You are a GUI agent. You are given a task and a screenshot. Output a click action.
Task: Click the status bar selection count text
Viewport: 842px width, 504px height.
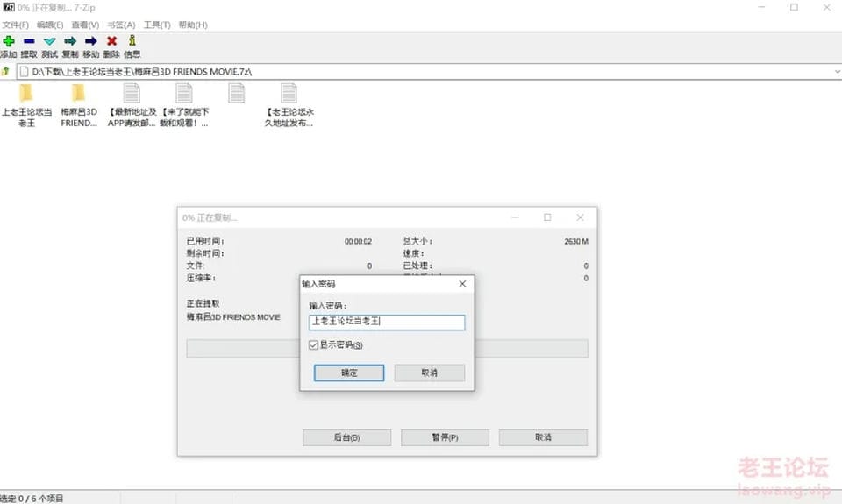[x=32, y=499]
